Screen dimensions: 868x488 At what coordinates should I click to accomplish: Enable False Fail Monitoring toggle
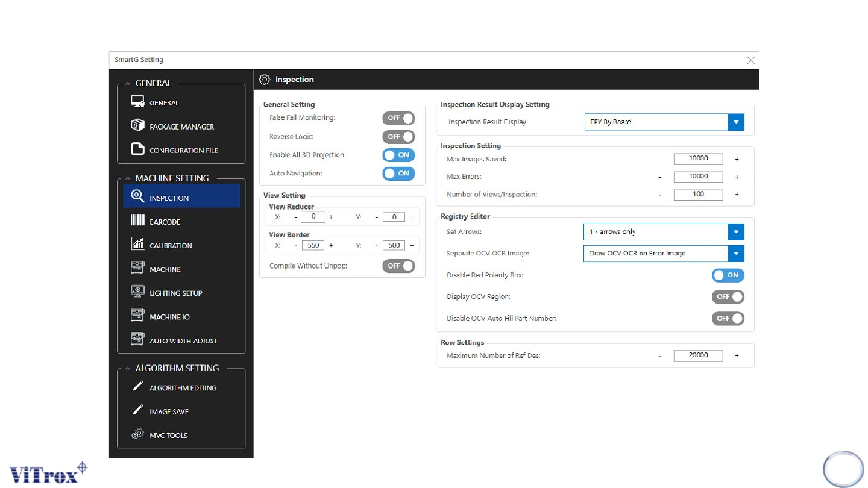point(398,118)
